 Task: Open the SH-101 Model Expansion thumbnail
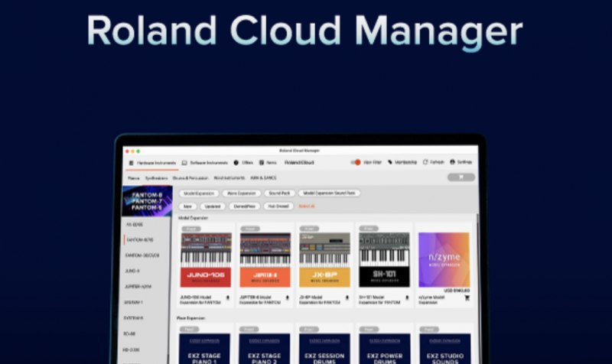(x=385, y=260)
